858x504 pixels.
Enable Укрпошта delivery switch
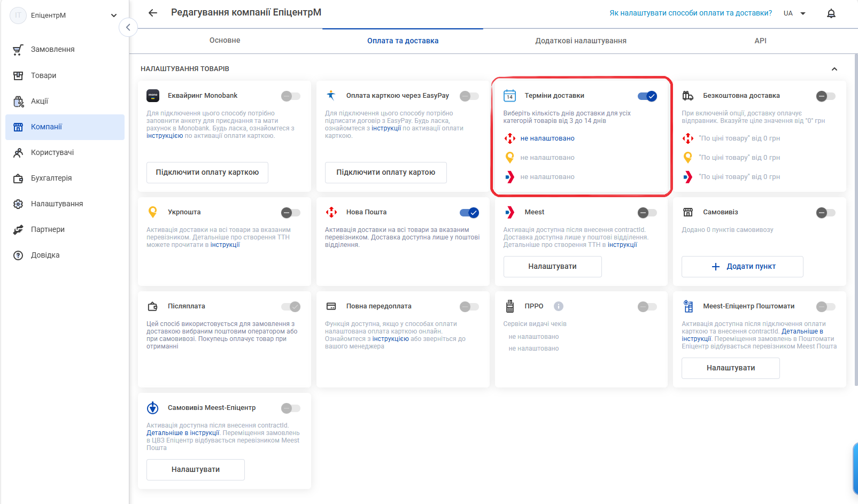pos(291,213)
